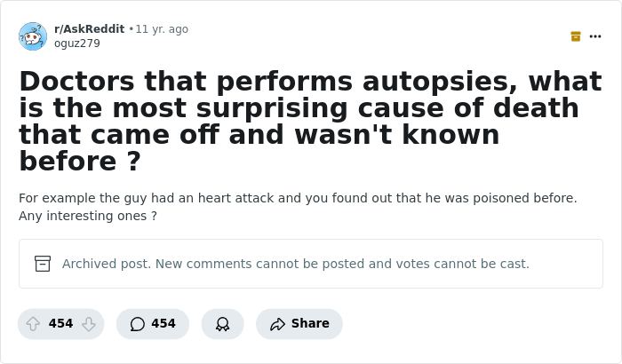Click the archived post notice text
The height and width of the screenshot is (364, 622).
pyautogui.click(x=296, y=264)
